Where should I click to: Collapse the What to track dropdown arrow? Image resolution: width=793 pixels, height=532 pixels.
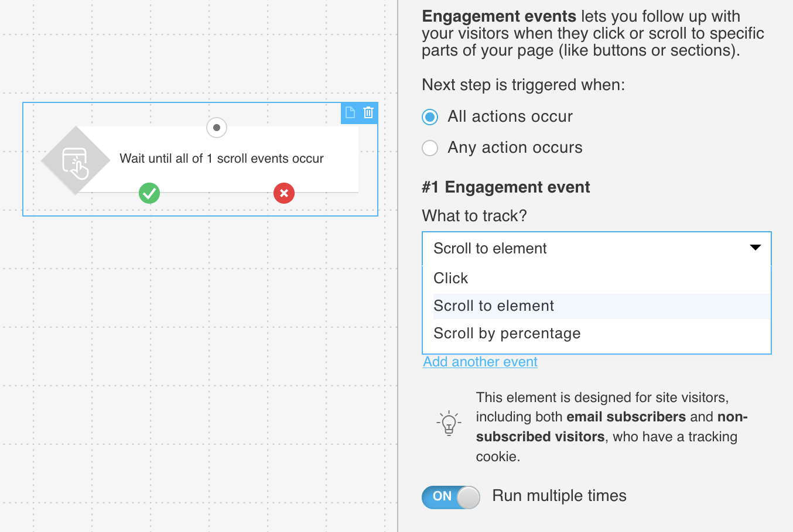(x=756, y=248)
